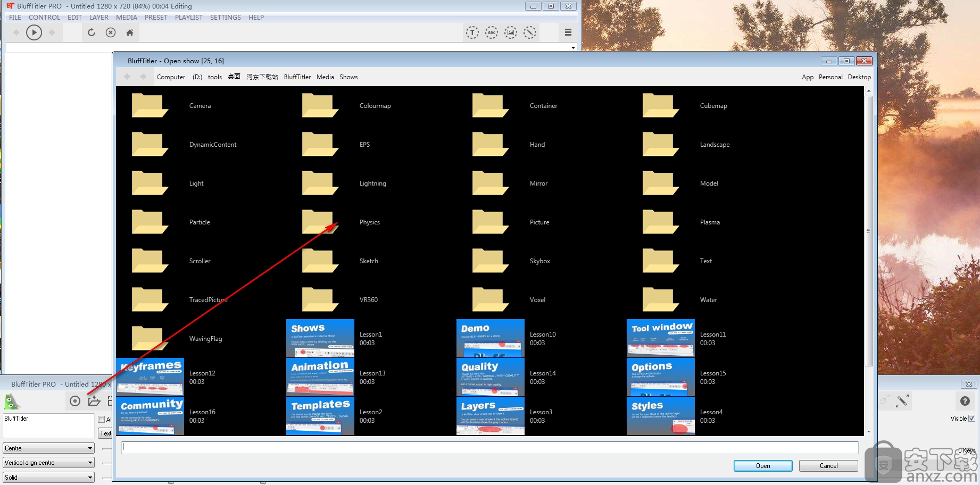Go to Computer in path bar

(171, 77)
